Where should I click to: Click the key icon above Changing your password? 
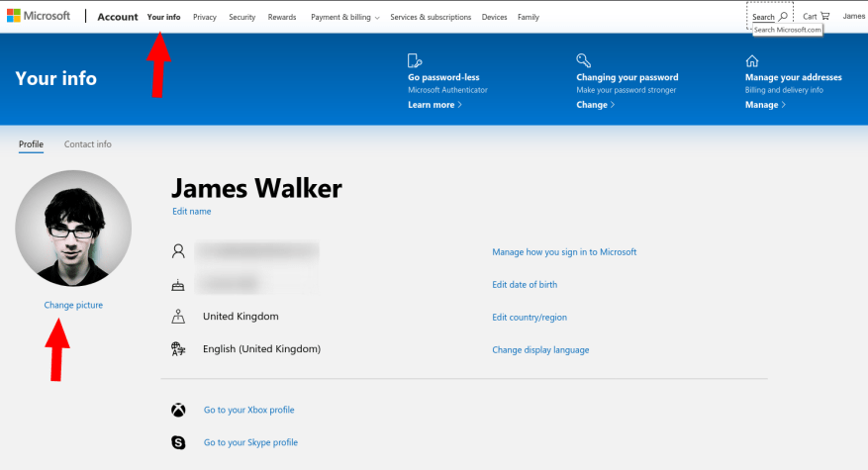click(584, 60)
